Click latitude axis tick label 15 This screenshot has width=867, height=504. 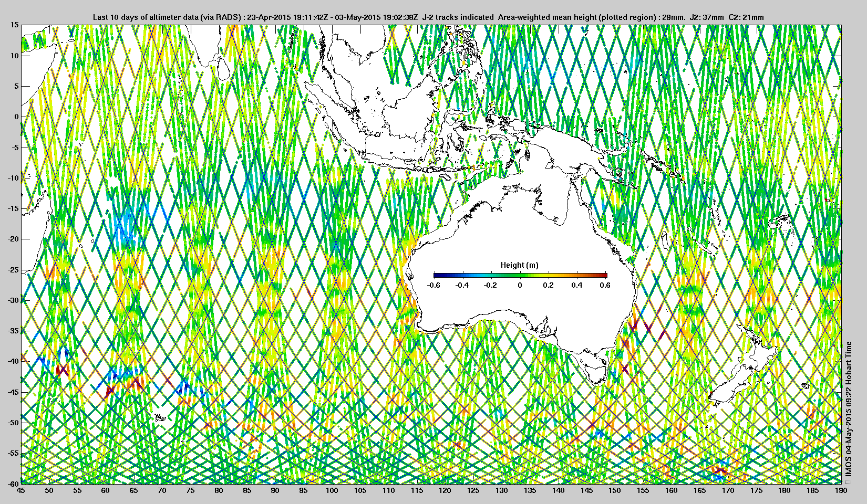pos(15,25)
